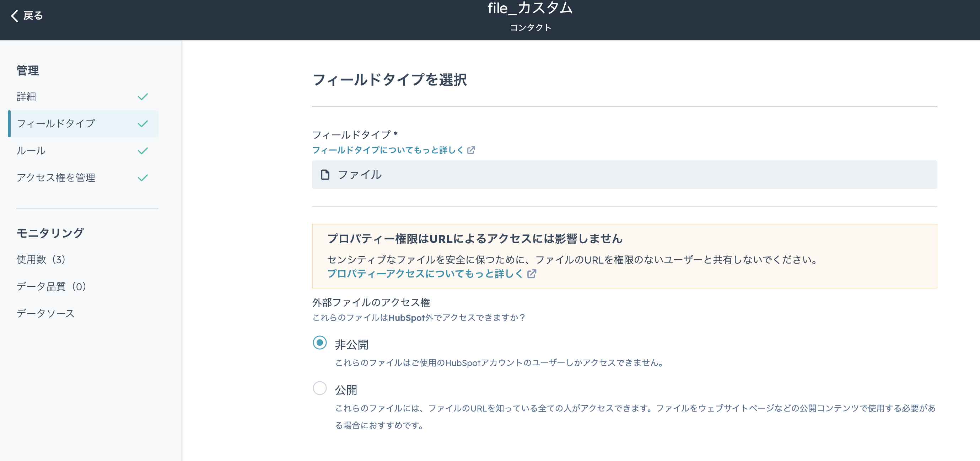Screen dimensions: 980x461
Task: Click the 管理 section heading
Action: coord(28,70)
